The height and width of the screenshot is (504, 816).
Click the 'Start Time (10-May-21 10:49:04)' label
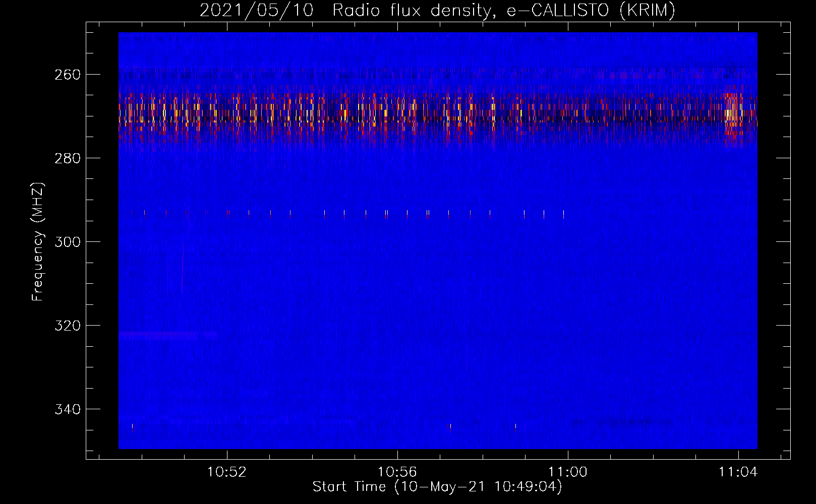coord(437,487)
